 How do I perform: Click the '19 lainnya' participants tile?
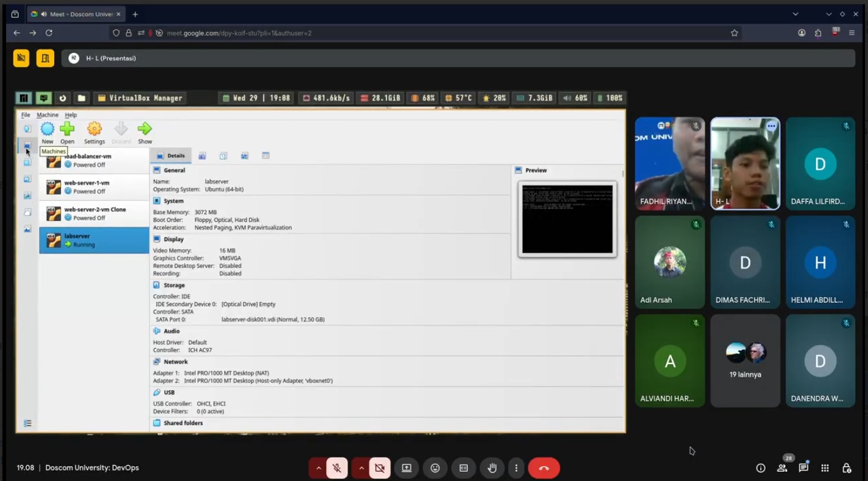(745, 360)
